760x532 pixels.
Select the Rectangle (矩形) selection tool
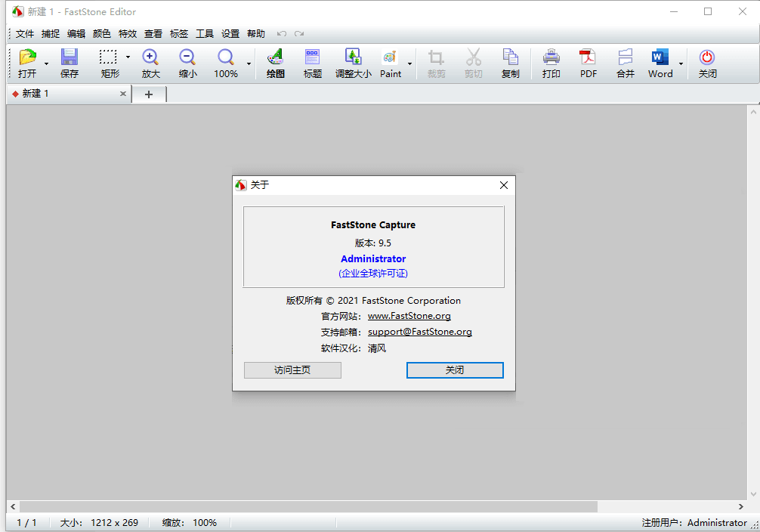(x=108, y=57)
